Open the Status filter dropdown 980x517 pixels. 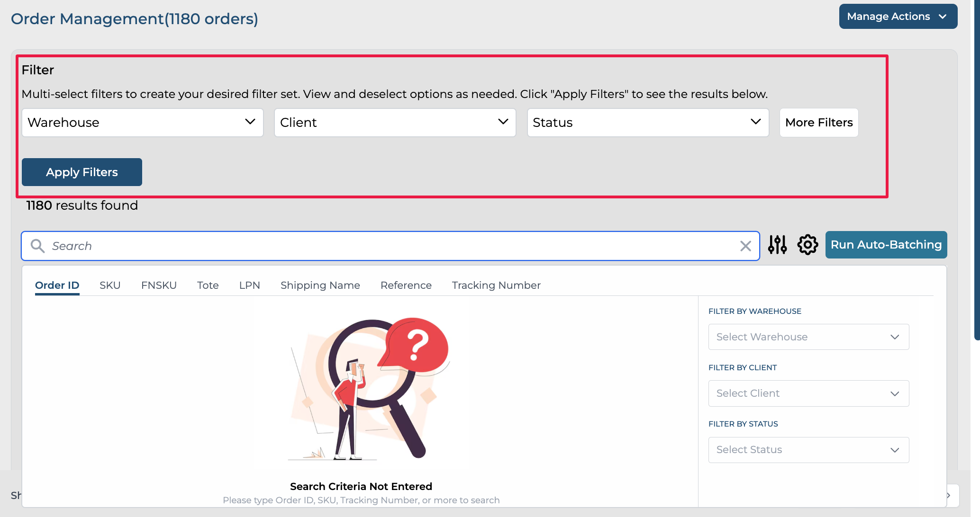(647, 123)
